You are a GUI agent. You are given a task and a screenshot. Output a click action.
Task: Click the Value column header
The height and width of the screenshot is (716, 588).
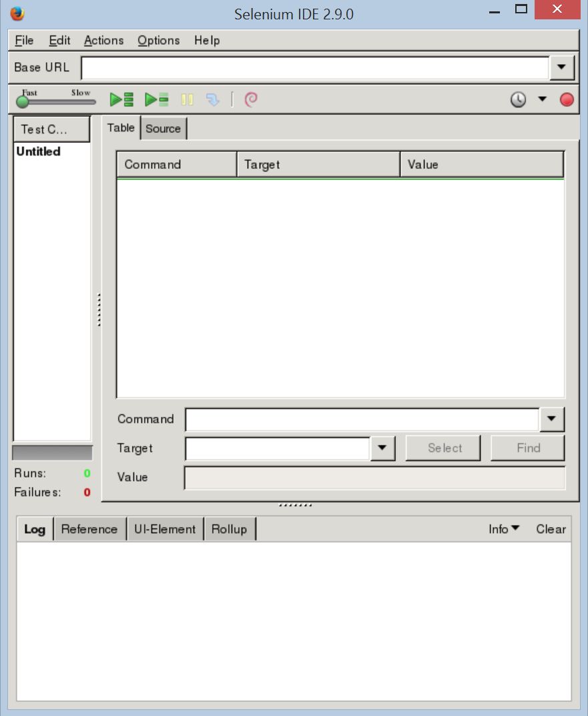tap(482, 164)
